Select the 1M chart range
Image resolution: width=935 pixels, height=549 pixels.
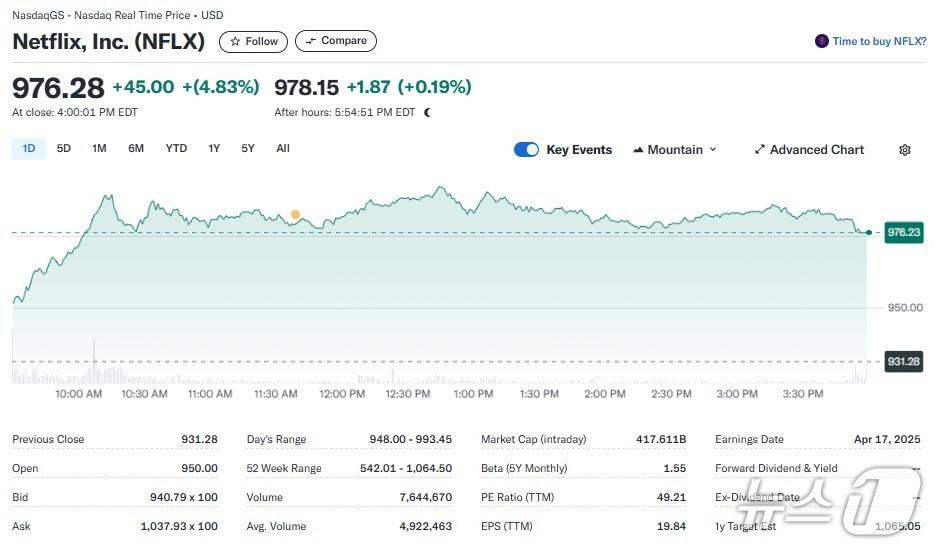99,149
